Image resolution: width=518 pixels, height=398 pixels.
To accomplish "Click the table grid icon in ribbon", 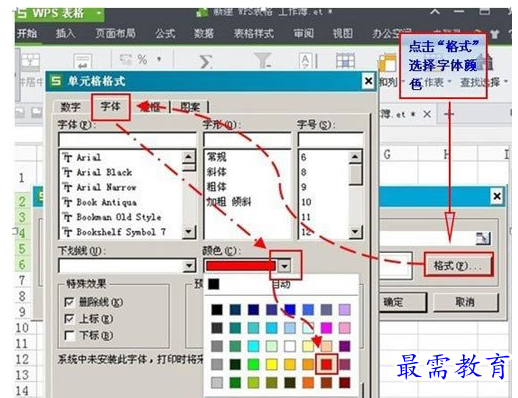I will coord(345,61).
